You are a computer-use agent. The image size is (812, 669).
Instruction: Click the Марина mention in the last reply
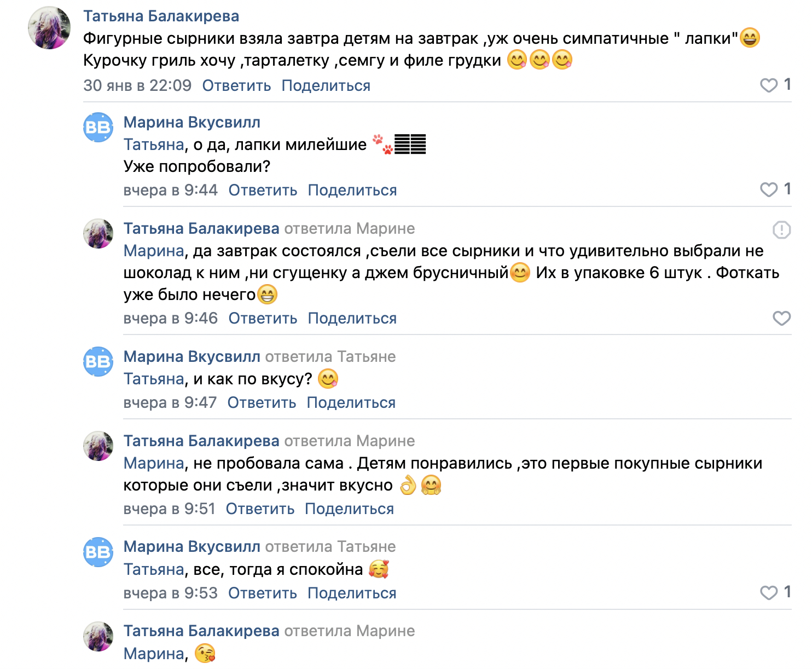(154, 654)
